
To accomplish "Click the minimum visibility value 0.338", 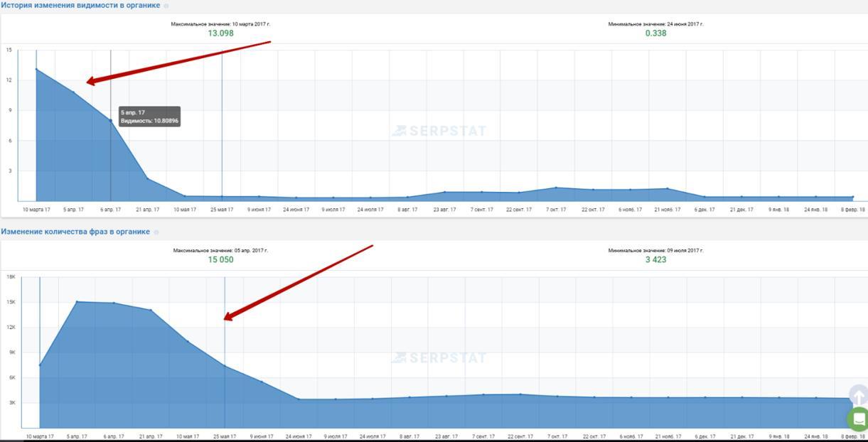I will [655, 33].
